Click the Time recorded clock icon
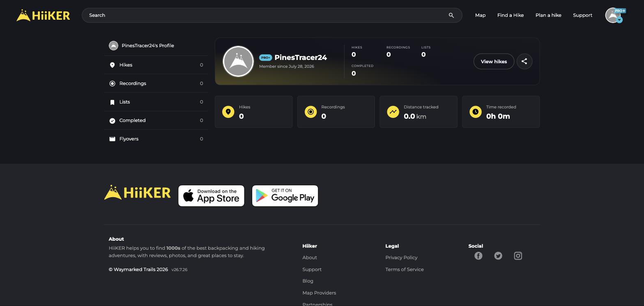The image size is (644, 306). coord(476,112)
